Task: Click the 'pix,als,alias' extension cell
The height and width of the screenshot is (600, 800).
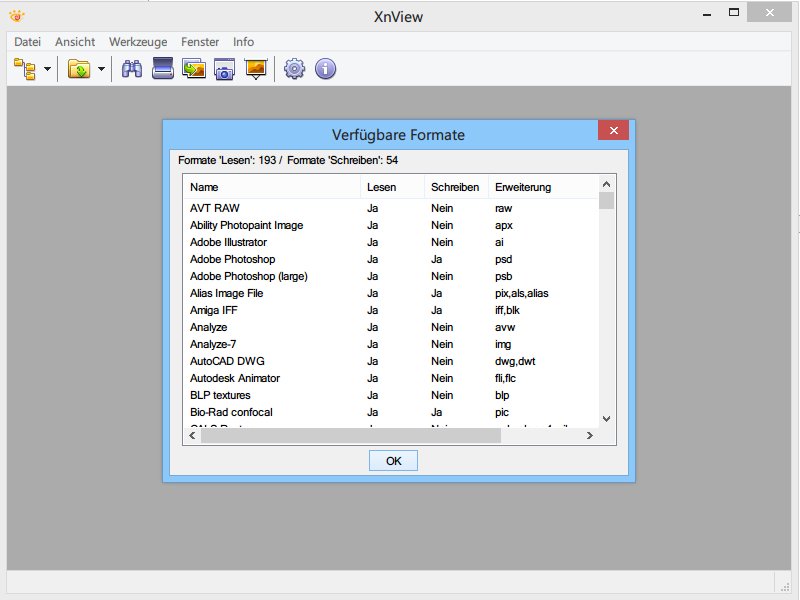Action: pos(521,293)
